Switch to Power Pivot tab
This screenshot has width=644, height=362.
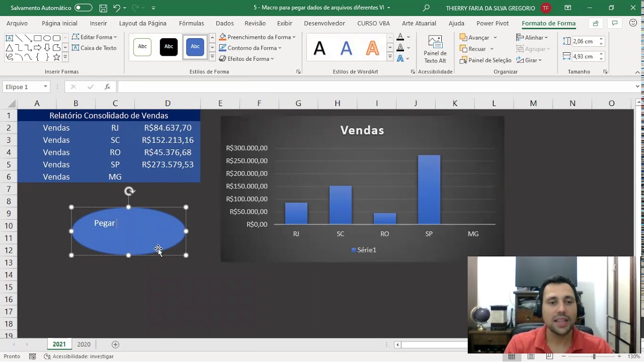click(x=493, y=23)
